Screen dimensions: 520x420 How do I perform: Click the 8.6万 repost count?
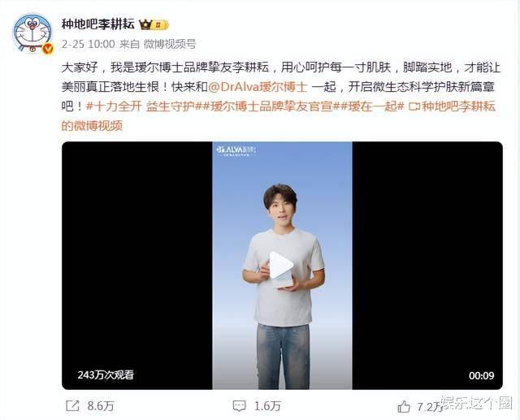click(101, 406)
